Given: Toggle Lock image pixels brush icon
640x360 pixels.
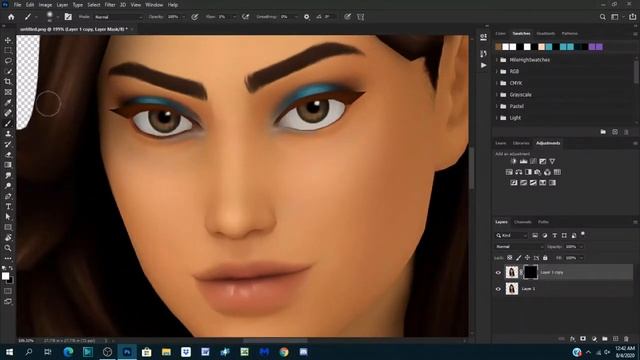Looking at the screenshot, I should point(518,258).
